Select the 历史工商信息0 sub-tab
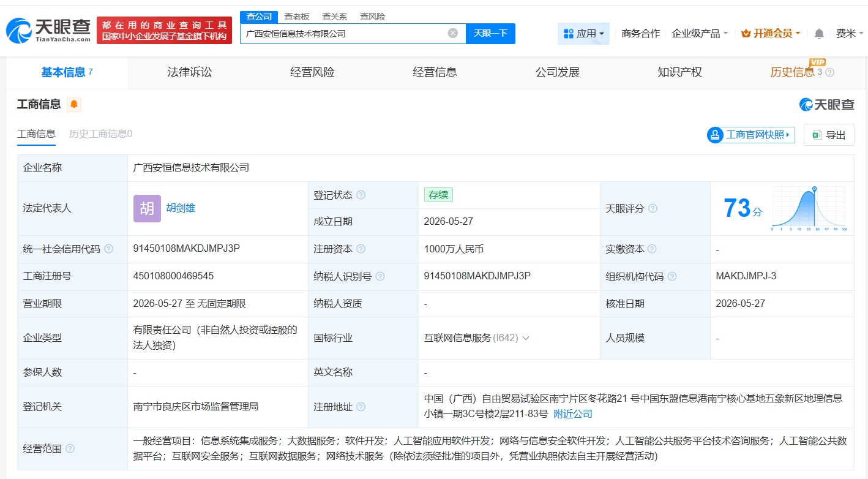868x479 pixels. (100, 134)
